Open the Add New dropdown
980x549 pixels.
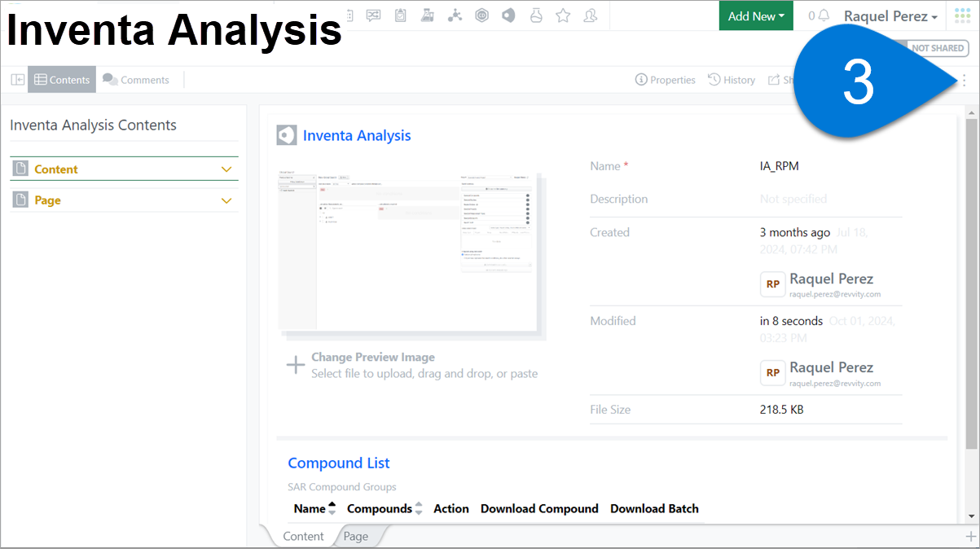click(x=755, y=15)
